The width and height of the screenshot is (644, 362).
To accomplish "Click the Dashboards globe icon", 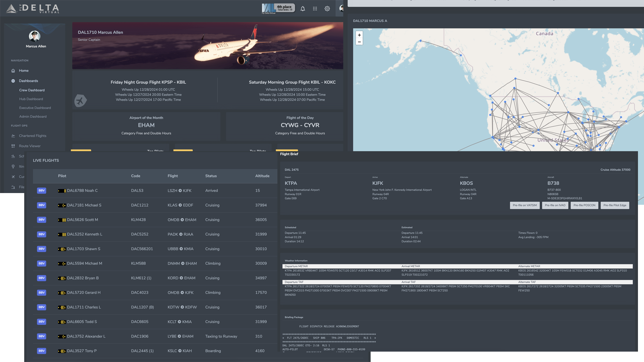I will point(13,81).
